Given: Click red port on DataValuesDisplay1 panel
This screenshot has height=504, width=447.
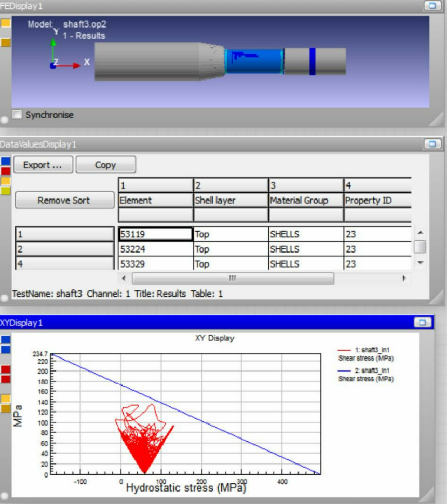Looking at the screenshot, I should point(5,171).
